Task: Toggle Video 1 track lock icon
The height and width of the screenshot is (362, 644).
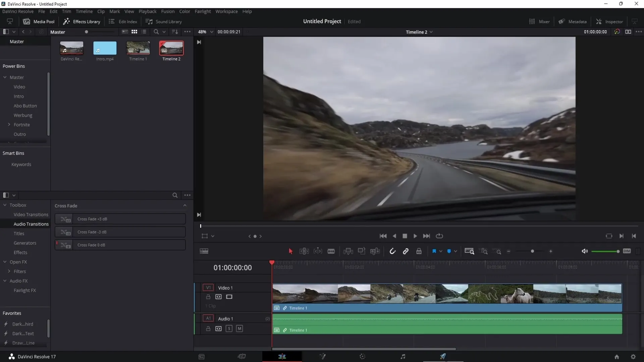Action: 208,297
